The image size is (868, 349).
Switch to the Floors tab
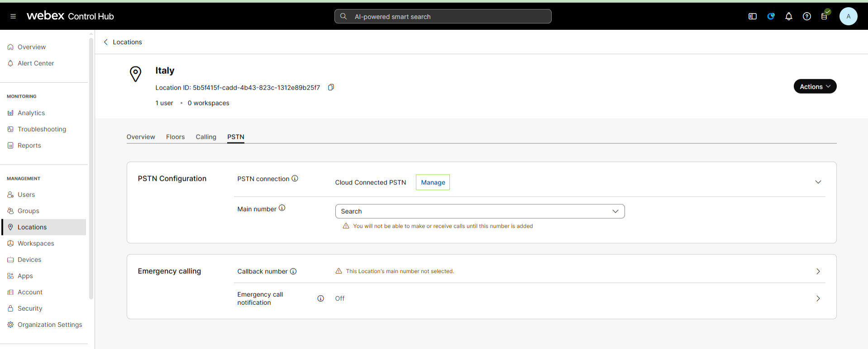175,137
